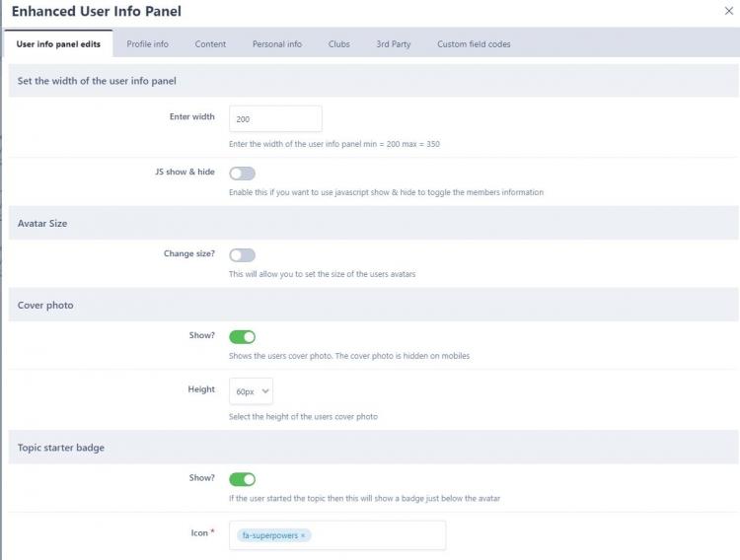Screen dimensions: 740x560
Task: Open the Custom field codes tab
Action: 474,44
